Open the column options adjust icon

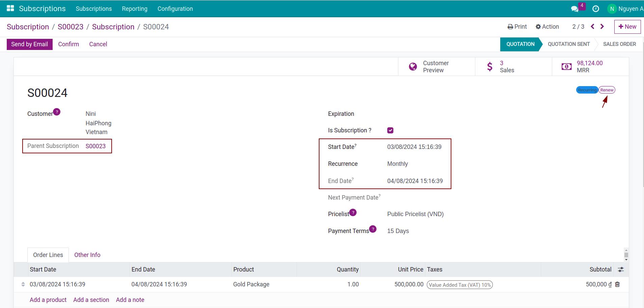click(621, 269)
